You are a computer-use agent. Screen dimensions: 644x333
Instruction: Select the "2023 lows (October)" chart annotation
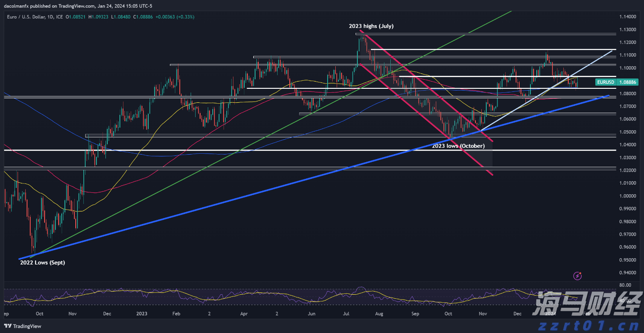coord(458,146)
